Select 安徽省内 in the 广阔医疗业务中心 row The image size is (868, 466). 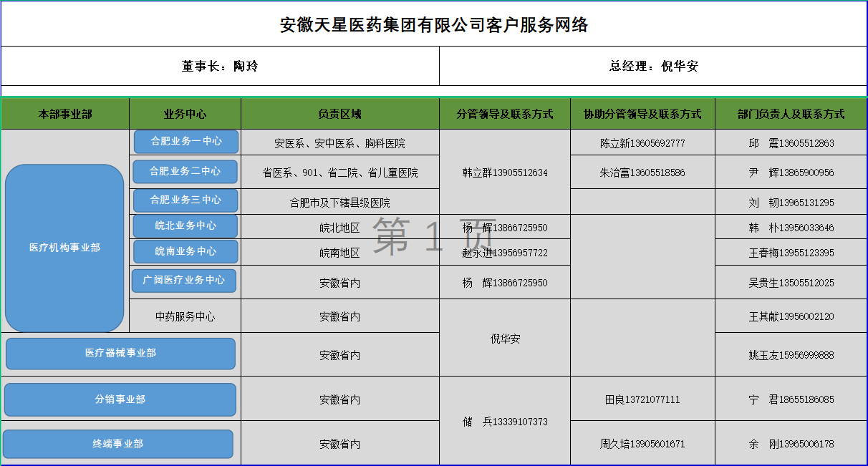340,283
